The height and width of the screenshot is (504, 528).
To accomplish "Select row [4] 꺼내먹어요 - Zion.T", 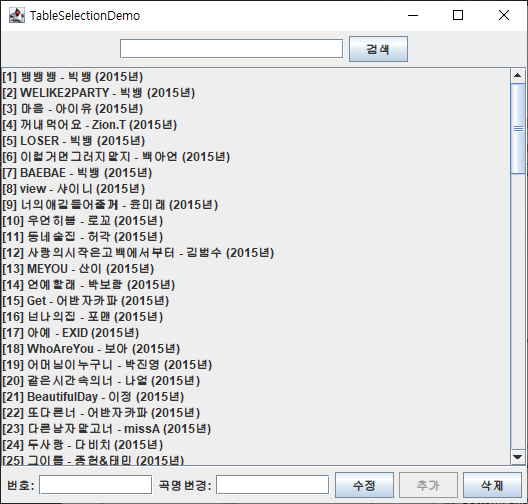I will pos(256,125).
